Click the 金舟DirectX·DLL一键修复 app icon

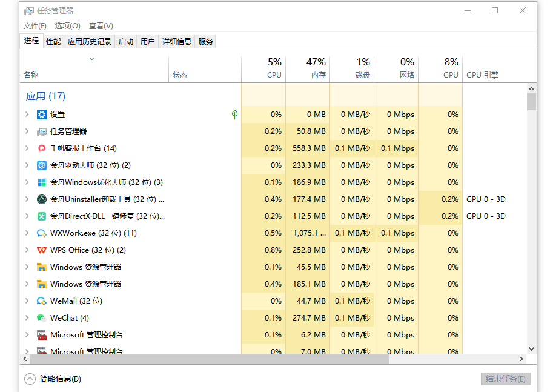click(x=41, y=216)
